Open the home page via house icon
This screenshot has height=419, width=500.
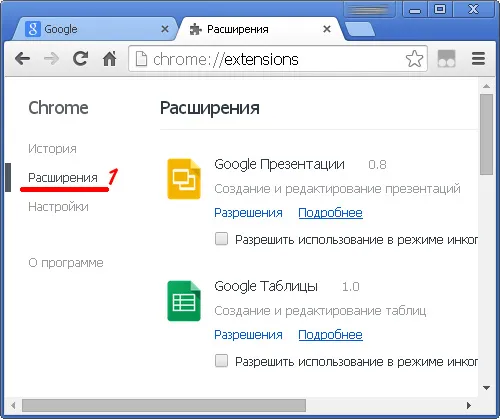tap(109, 59)
